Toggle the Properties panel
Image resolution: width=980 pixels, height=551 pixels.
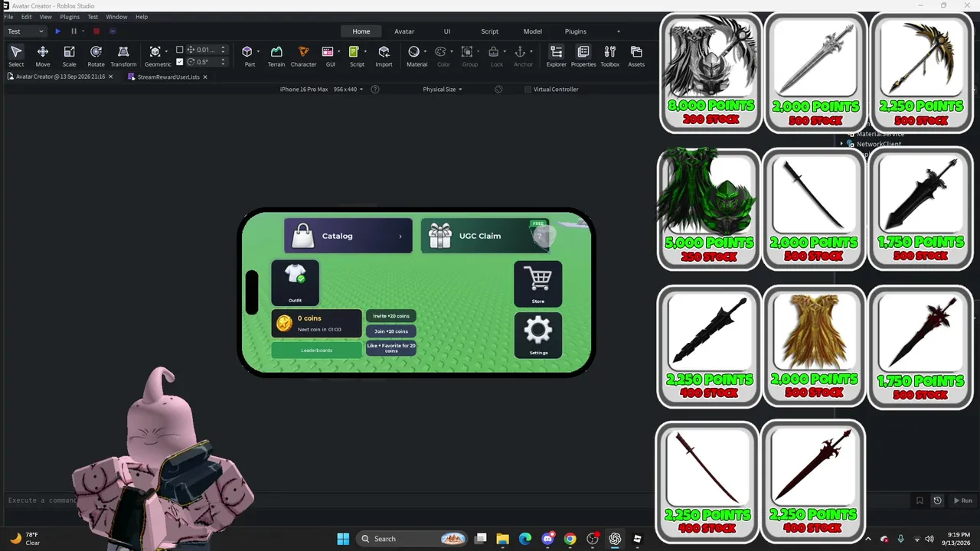coord(583,56)
